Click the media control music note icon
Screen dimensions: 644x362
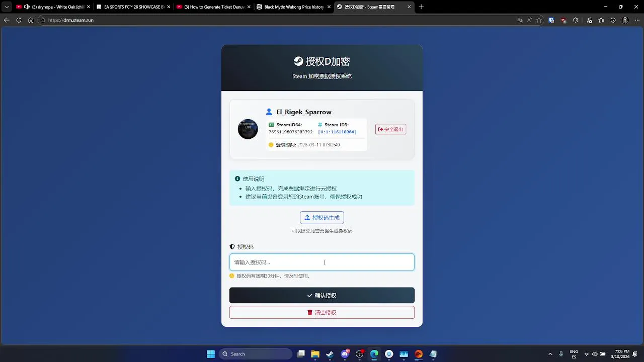pos(589,20)
